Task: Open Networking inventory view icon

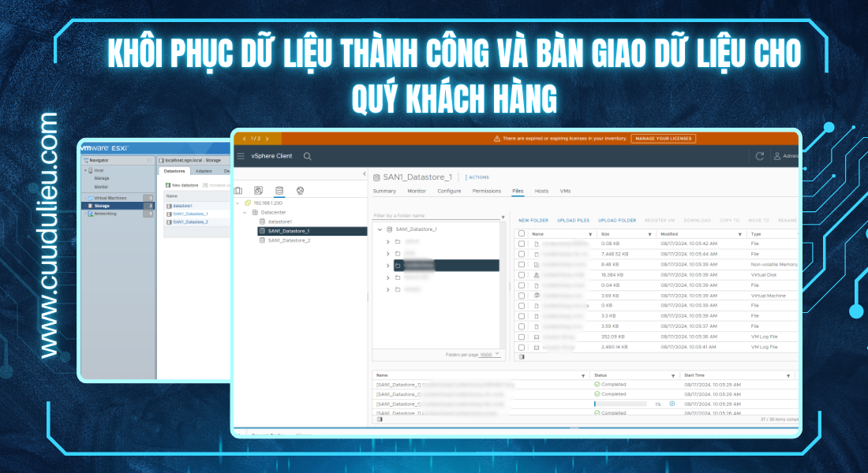Action: click(300, 190)
